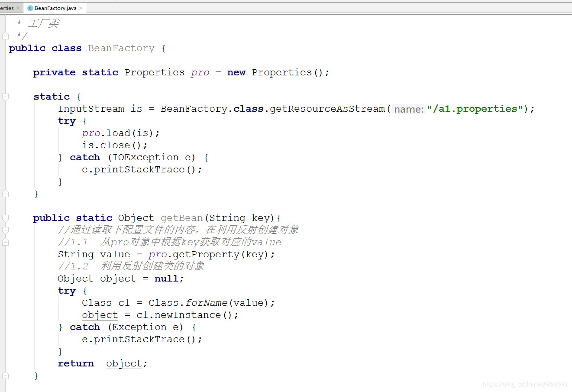Click the fold marker at the end of the doc comment

6,36
